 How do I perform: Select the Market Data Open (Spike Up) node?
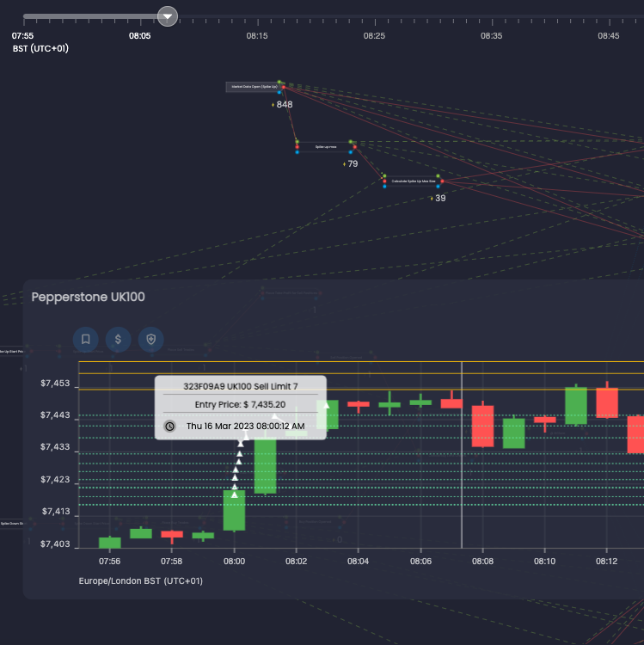coord(253,87)
